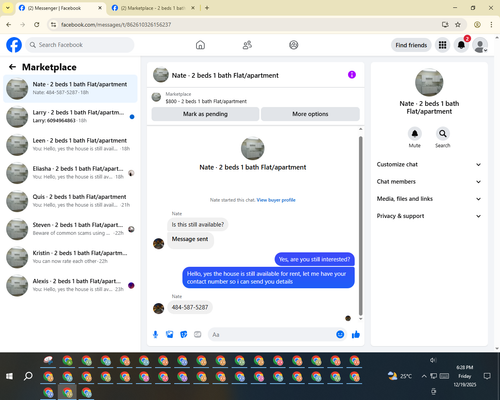Switch to Messenger browser tab

click(x=60, y=8)
